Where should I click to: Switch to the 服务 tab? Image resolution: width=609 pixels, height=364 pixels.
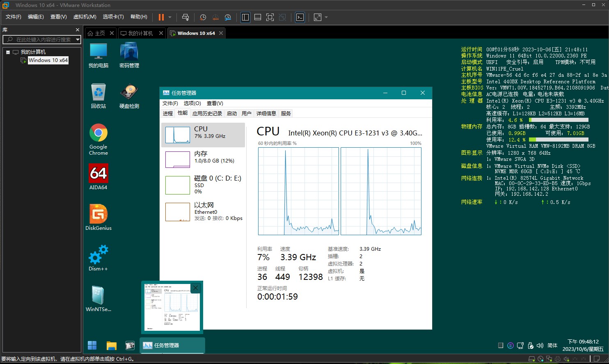tap(286, 114)
